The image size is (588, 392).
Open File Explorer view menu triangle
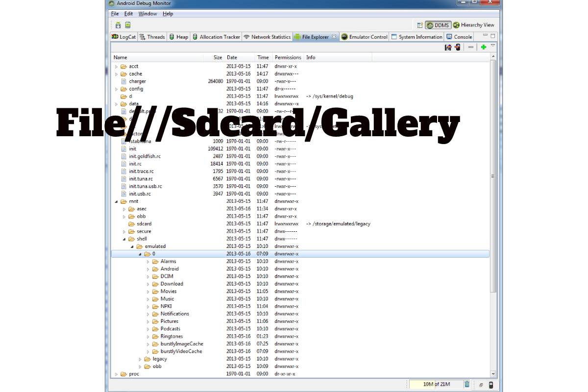click(493, 46)
